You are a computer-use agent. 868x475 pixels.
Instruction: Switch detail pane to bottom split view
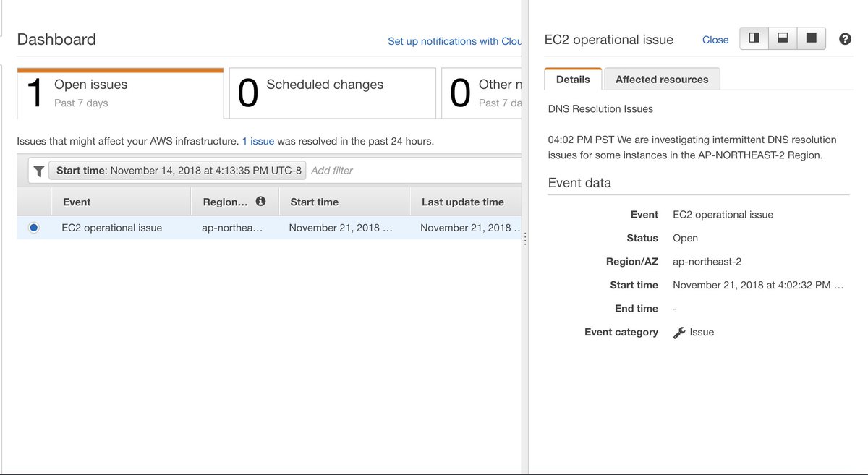pos(783,38)
